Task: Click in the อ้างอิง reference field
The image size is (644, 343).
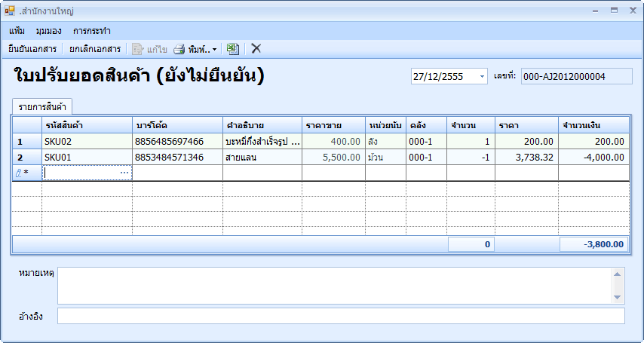Action: (x=341, y=316)
